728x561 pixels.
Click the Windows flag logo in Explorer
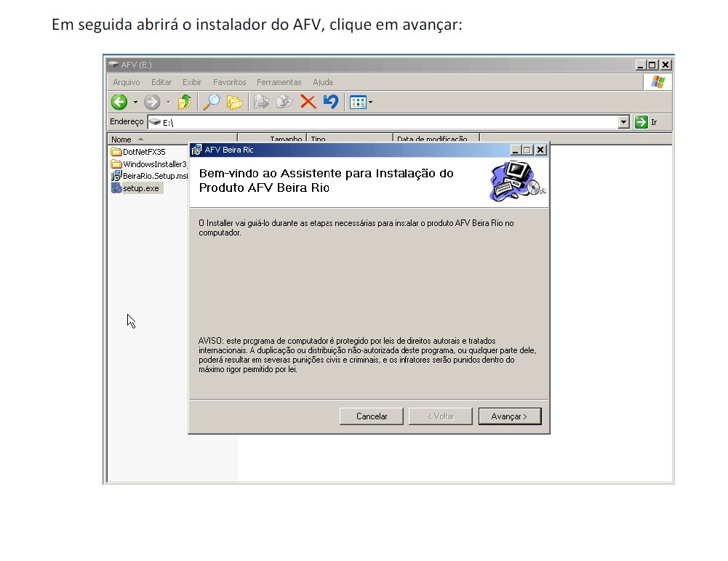pyautogui.click(x=658, y=82)
